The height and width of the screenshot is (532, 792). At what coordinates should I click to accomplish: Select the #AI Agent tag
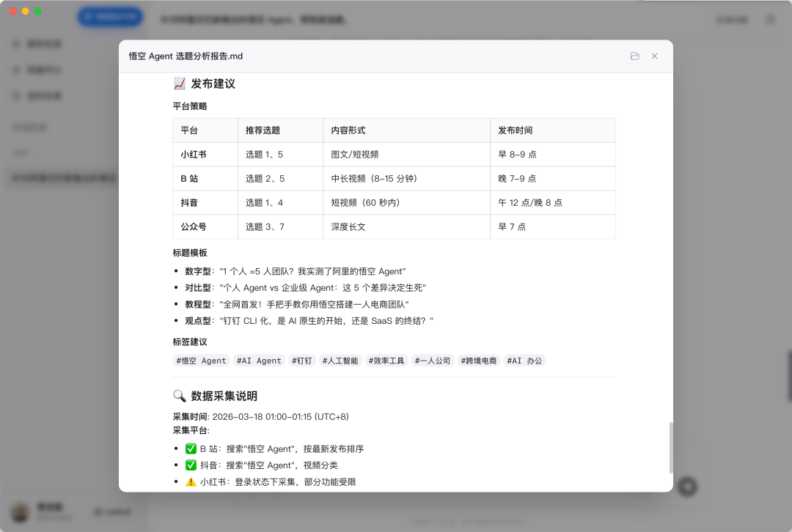click(x=259, y=361)
